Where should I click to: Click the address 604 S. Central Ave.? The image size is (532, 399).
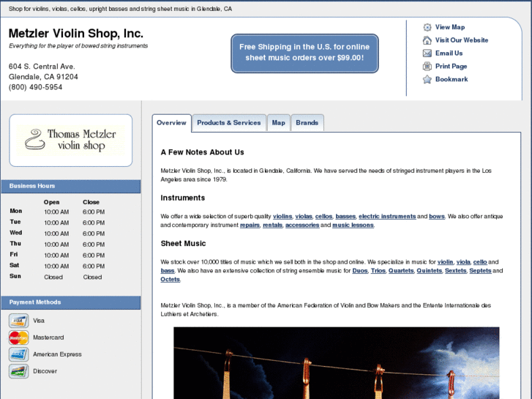42,67
